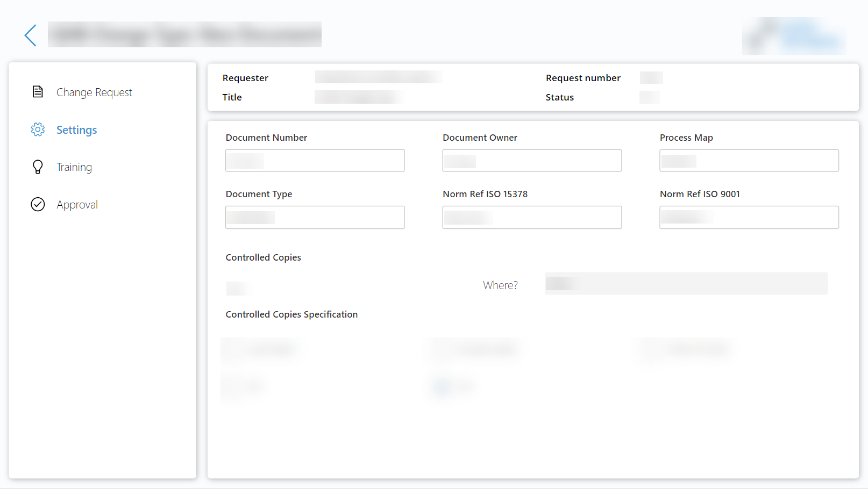Open the Approval section
The height and width of the screenshot is (489, 868).
pos(77,205)
